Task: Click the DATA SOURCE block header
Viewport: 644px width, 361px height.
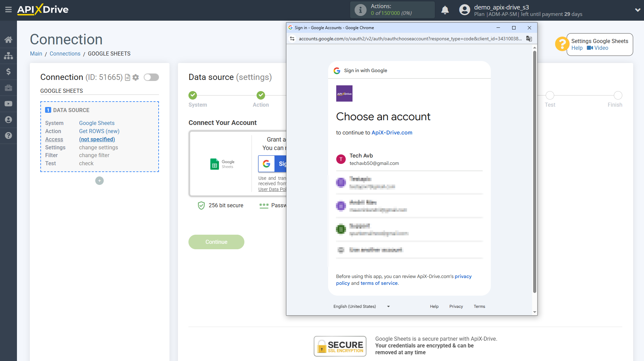Action: point(67,110)
